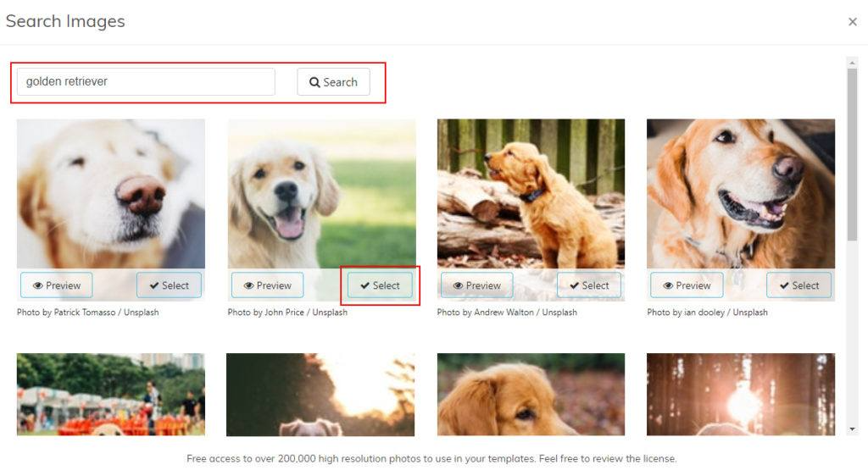This screenshot has width=868, height=470.
Task: Click 'Photo by John Price / Unsplash' caption
Action: coord(288,312)
